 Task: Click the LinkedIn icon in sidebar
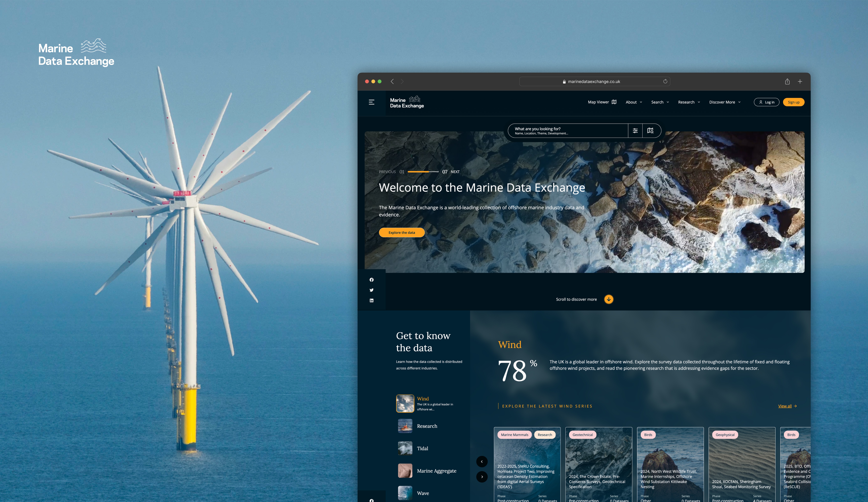pos(371,301)
